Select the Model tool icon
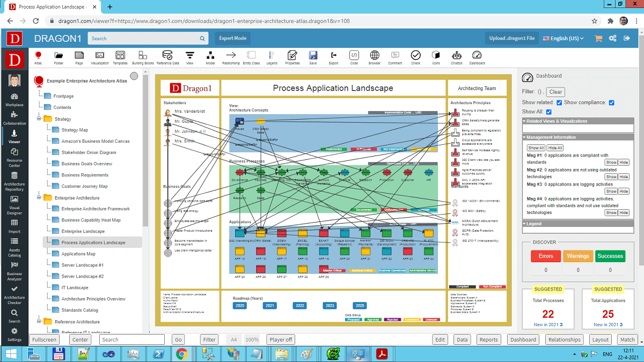This screenshot has height=362, width=644. coord(210,57)
